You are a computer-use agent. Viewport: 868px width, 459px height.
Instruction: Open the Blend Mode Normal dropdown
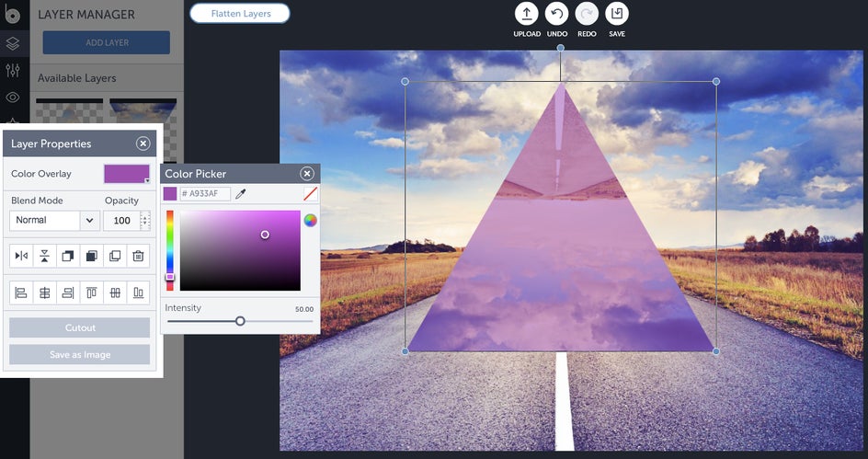[54, 221]
